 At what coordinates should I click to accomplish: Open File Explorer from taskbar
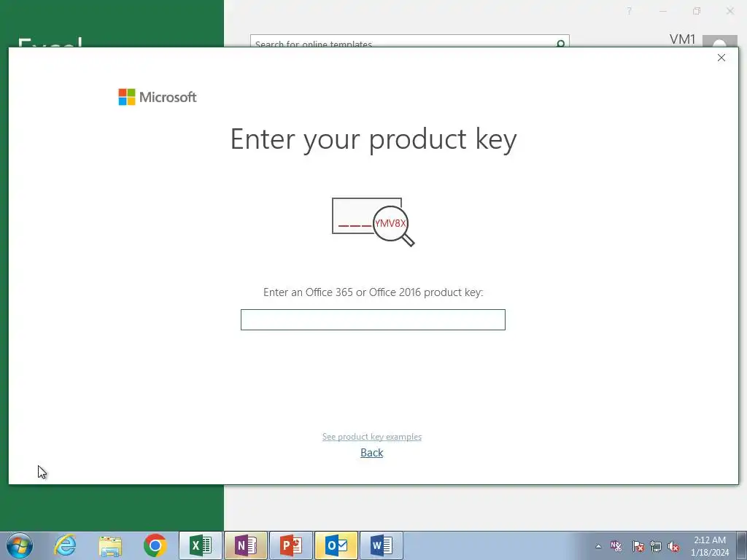tap(110, 545)
